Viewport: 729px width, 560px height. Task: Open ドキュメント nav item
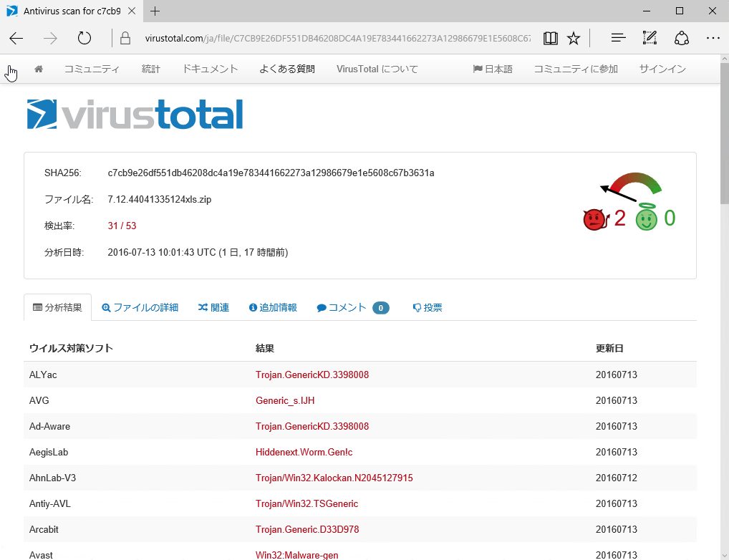pyautogui.click(x=210, y=69)
